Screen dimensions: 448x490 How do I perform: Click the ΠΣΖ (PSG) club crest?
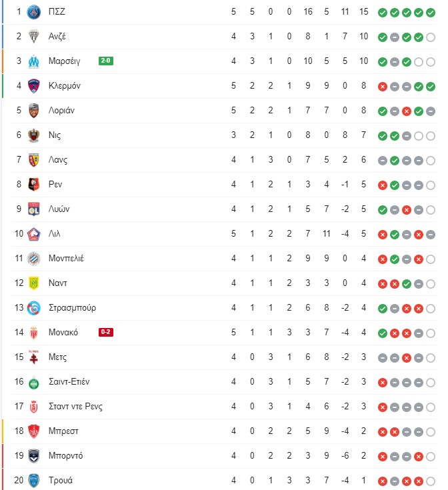(34, 12)
